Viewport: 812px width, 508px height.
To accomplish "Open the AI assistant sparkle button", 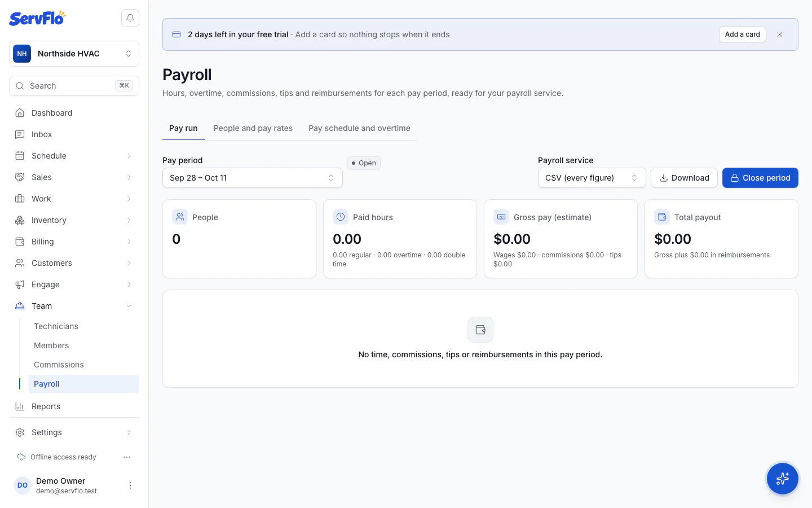I will (782, 479).
